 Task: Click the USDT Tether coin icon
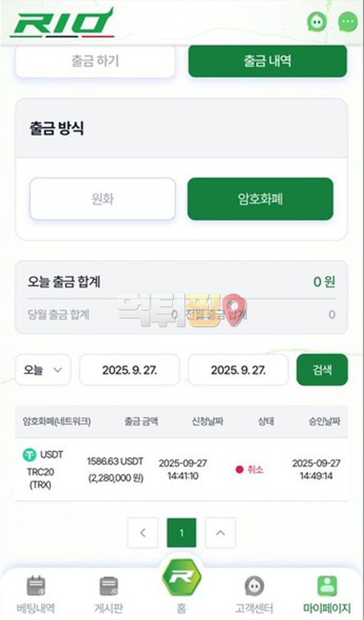29,455
